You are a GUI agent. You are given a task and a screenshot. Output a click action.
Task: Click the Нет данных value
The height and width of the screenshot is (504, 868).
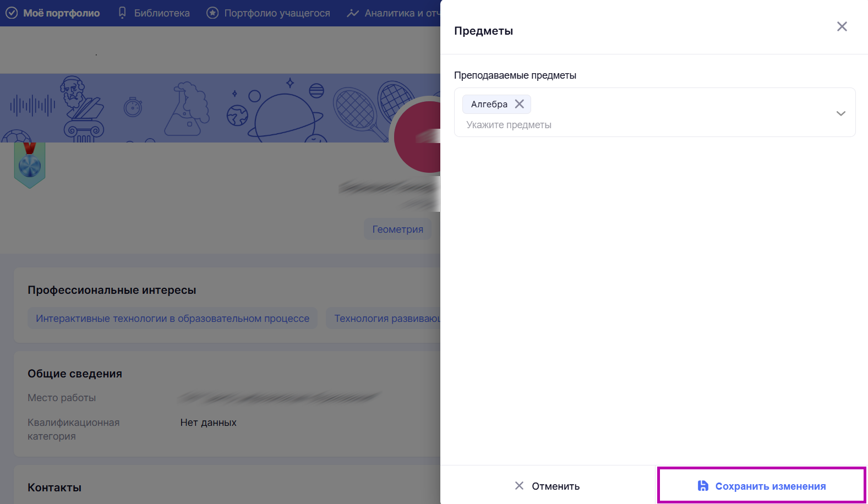208,423
